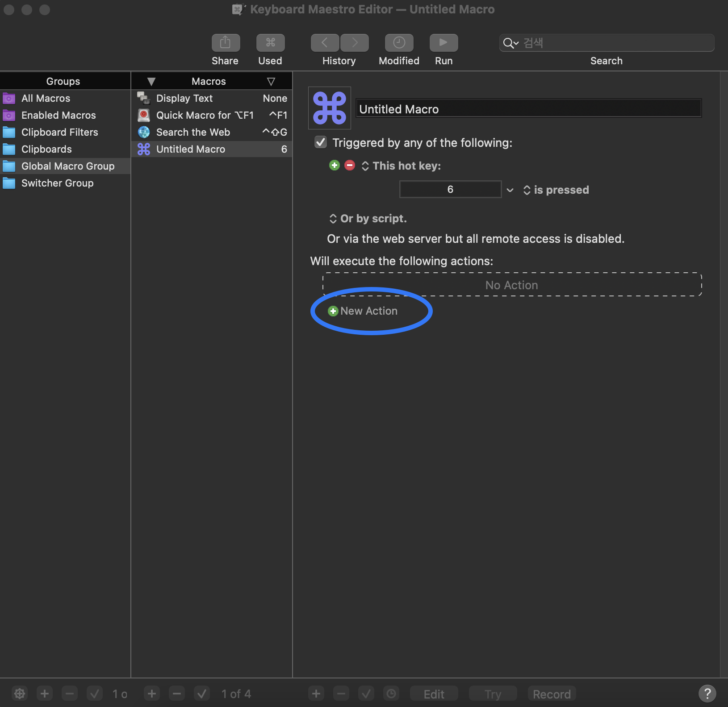The image size is (728, 707).
Task: Click the filled triangle in Macros header
Action: point(151,82)
